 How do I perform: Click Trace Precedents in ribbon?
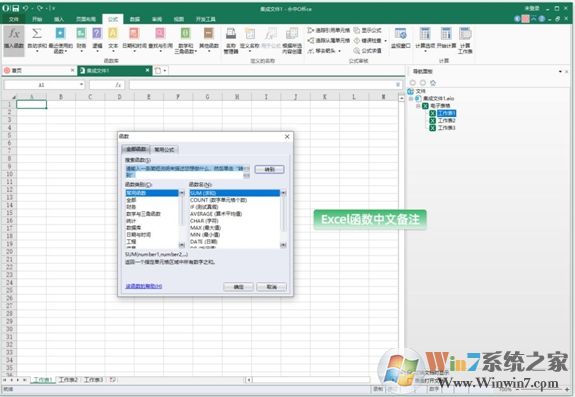[x=329, y=30]
